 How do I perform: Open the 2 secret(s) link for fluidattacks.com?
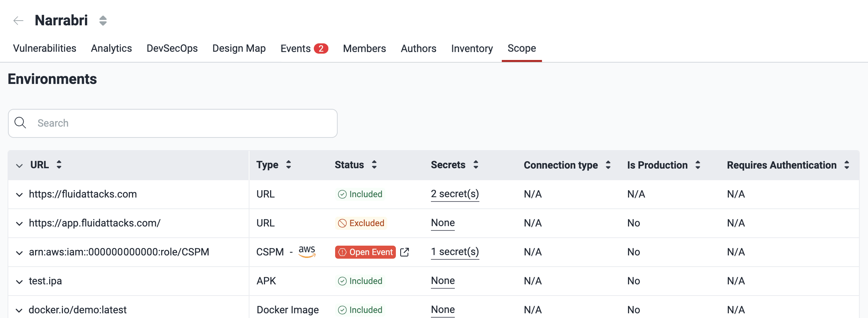[x=455, y=194]
